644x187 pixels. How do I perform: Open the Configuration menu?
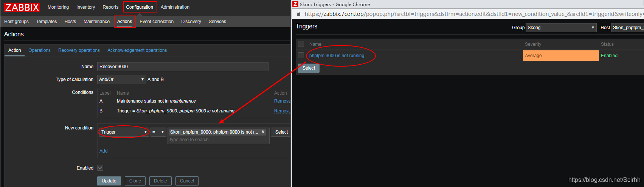[x=140, y=7]
